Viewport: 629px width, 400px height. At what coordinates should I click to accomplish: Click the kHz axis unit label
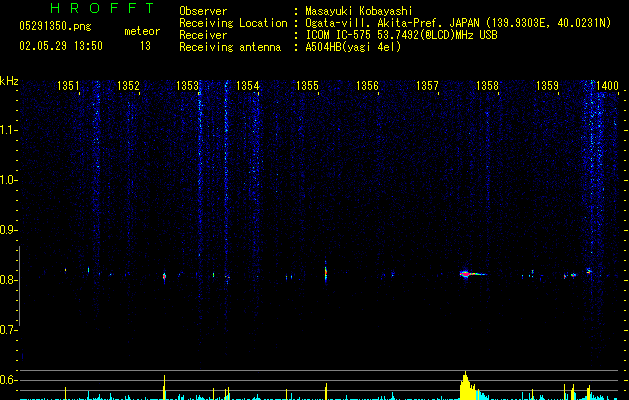pos(9,81)
